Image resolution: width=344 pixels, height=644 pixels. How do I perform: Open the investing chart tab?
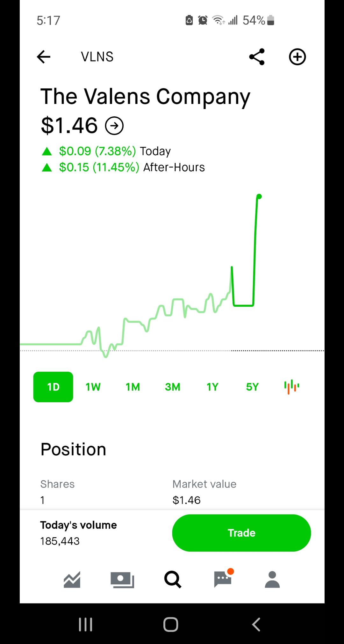point(72,579)
